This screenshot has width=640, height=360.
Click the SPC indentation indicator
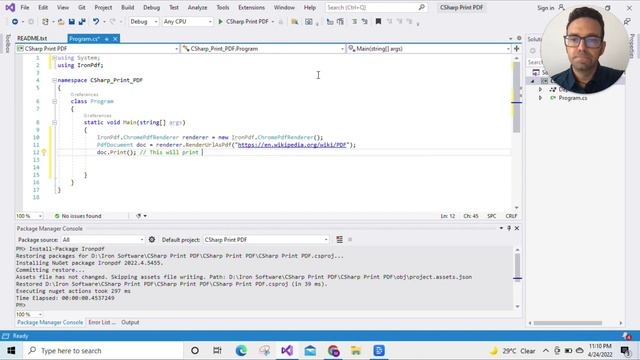[491, 216]
